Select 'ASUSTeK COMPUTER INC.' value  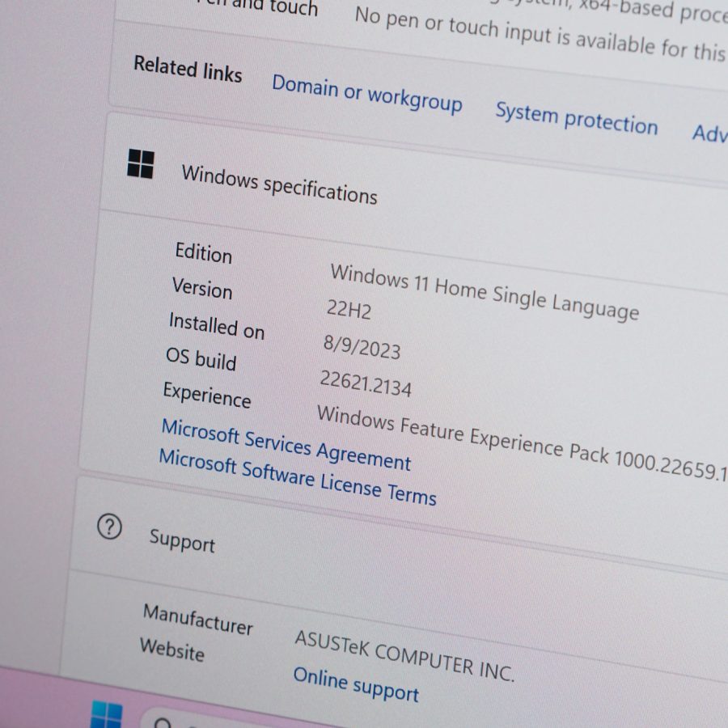coord(404,656)
